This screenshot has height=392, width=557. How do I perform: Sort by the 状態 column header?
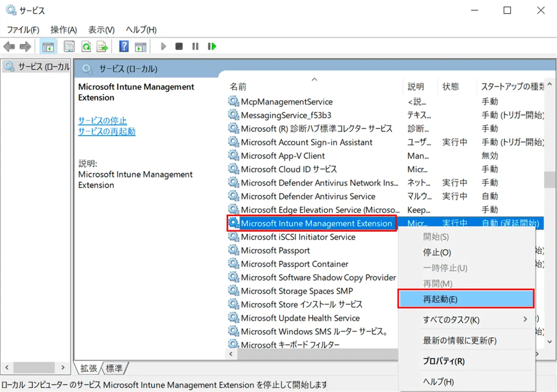pos(457,86)
